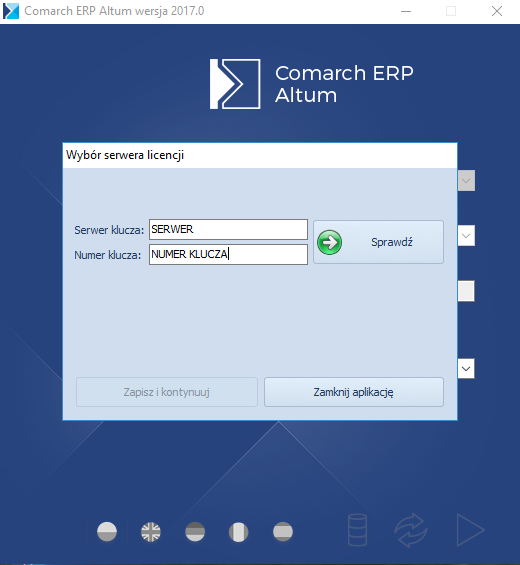
Task: Open the database cylinder icon
Action: [x=357, y=530]
